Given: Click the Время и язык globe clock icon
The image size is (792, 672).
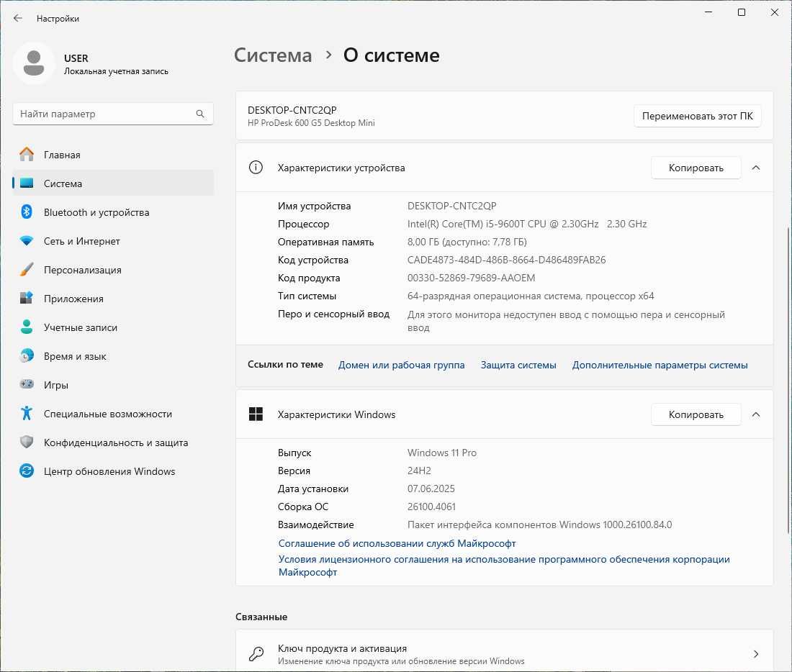Looking at the screenshot, I should [x=27, y=356].
